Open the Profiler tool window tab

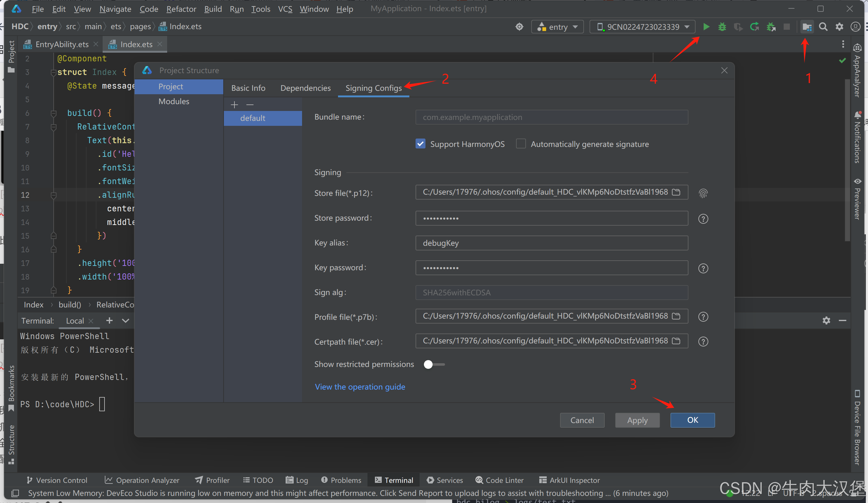click(x=212, y=480)
